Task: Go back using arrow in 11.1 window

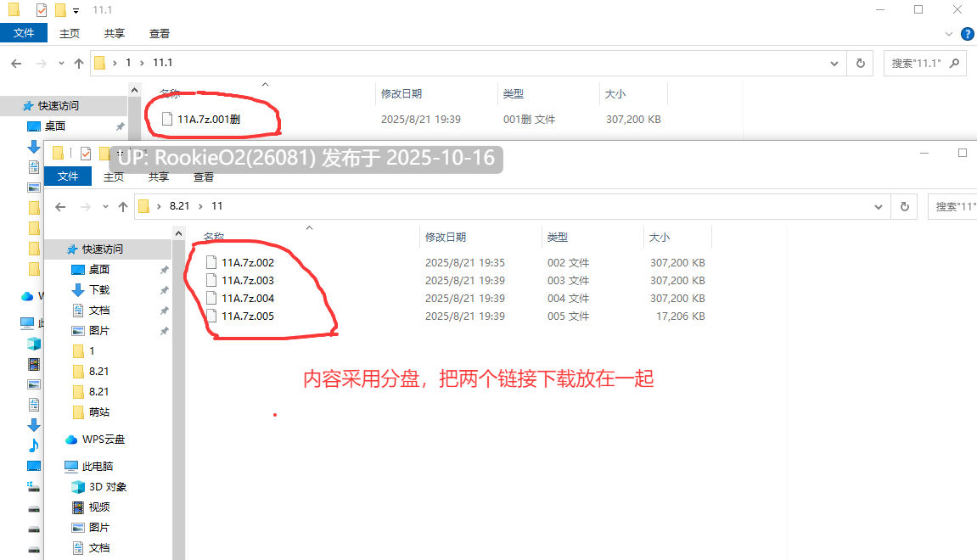Action: 17,63
